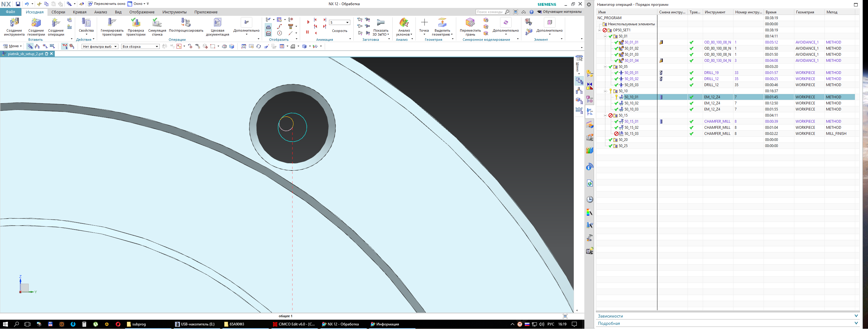Open the animation speed dropdown
The height and width of the screenshot is (330, 868).
point(347,23)
